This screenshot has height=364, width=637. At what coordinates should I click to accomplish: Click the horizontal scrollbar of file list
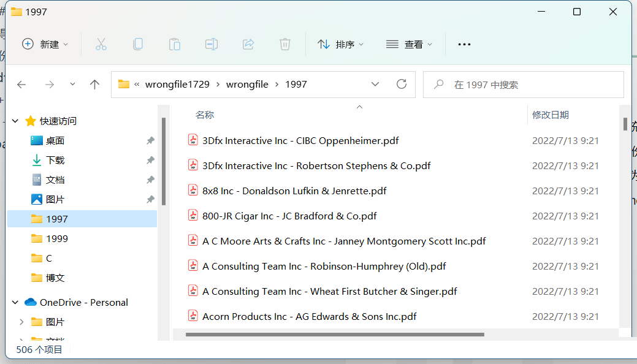coord(335,335)
